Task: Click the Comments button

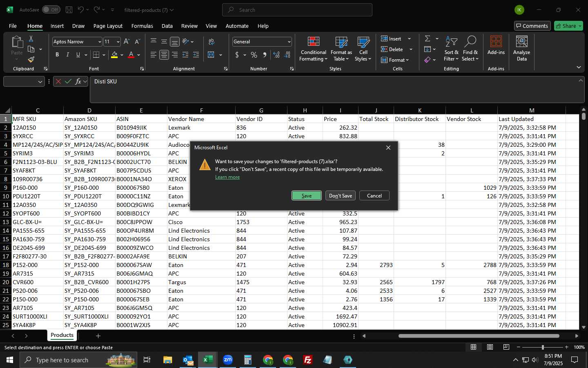Action: [x=532, y=26]
